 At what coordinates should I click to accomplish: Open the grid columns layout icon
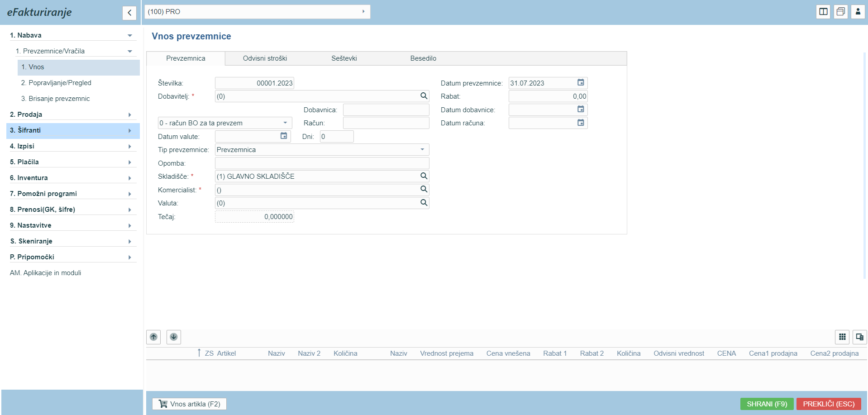point(842,337)
